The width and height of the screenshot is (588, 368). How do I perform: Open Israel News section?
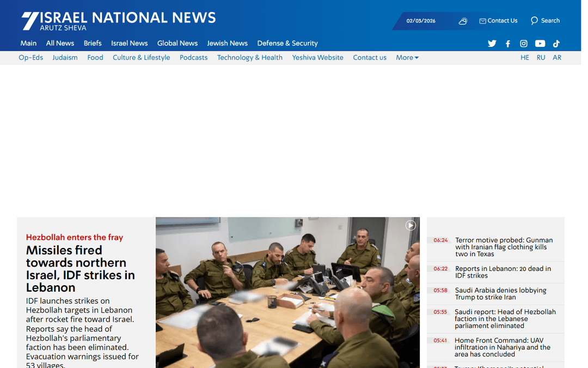tap(131, 44)
